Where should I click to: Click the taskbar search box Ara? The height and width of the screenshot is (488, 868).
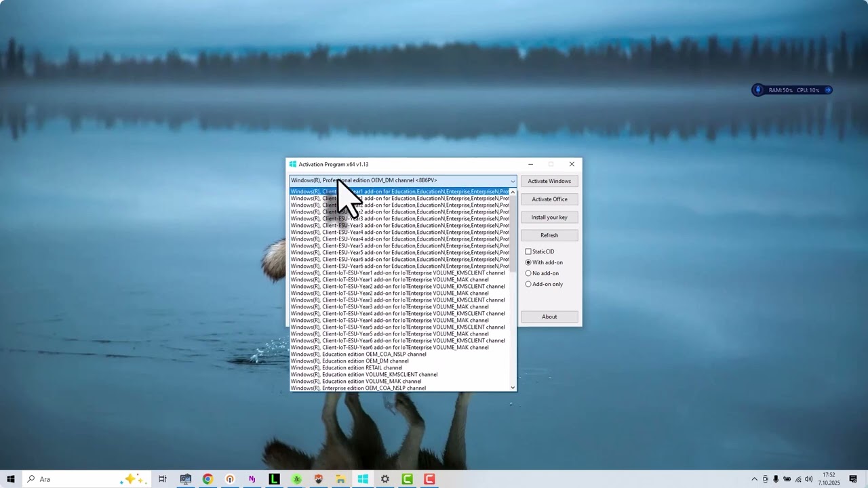pos(86,479)
